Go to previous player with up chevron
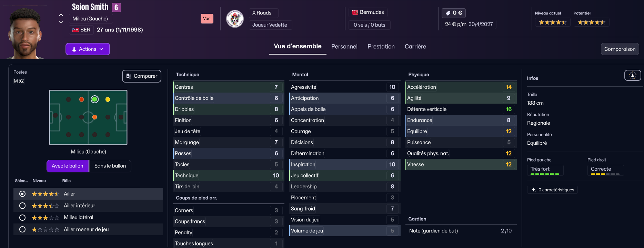 click(x=61, y=15)
